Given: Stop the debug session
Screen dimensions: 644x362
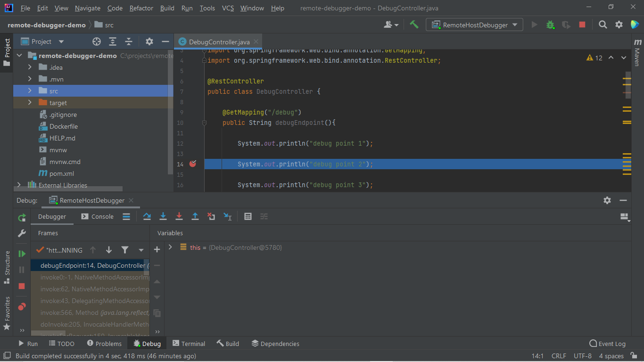Looking at the screenshot, I should 22,286.
